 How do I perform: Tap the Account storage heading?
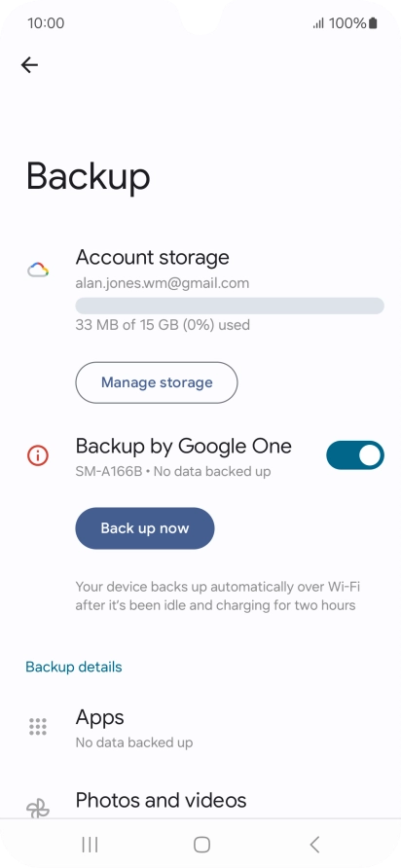click(152, 258)
